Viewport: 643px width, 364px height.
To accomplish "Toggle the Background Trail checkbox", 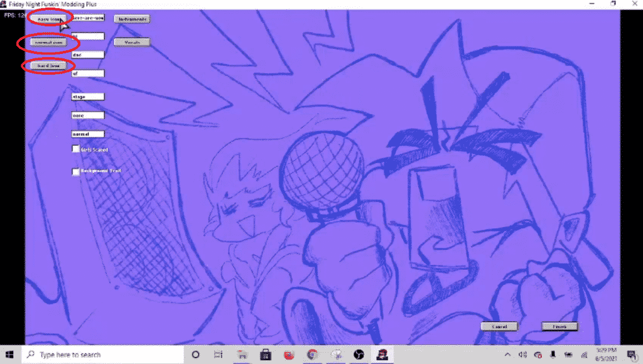I will tap(76, 171).
